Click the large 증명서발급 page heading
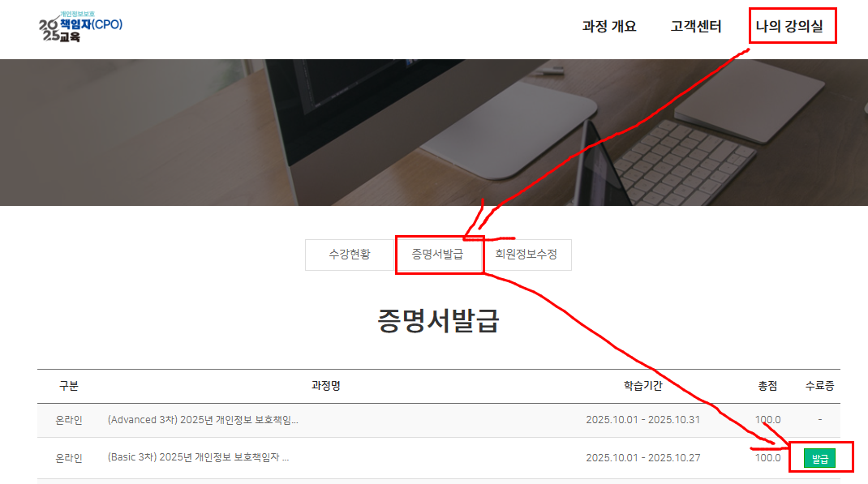This screenshot has height=484, width=868. (438, 321)
